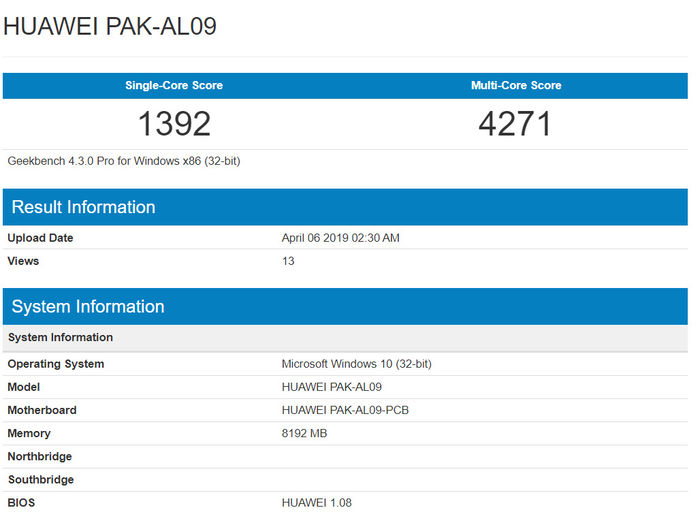Select the single-core score value 1392
Screen dimensions: 700x525
(x=174, y=124)
